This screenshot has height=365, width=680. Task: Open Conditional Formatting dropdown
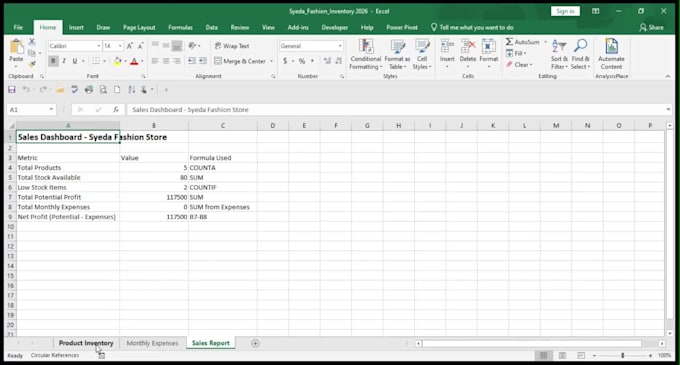tap(366, 54)
